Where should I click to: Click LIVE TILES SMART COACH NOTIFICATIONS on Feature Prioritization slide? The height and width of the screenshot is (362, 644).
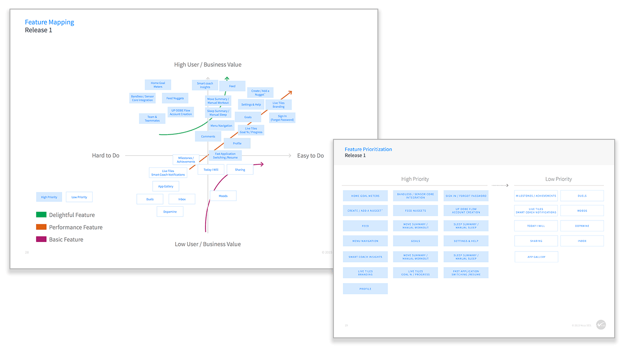pos(536,211)
